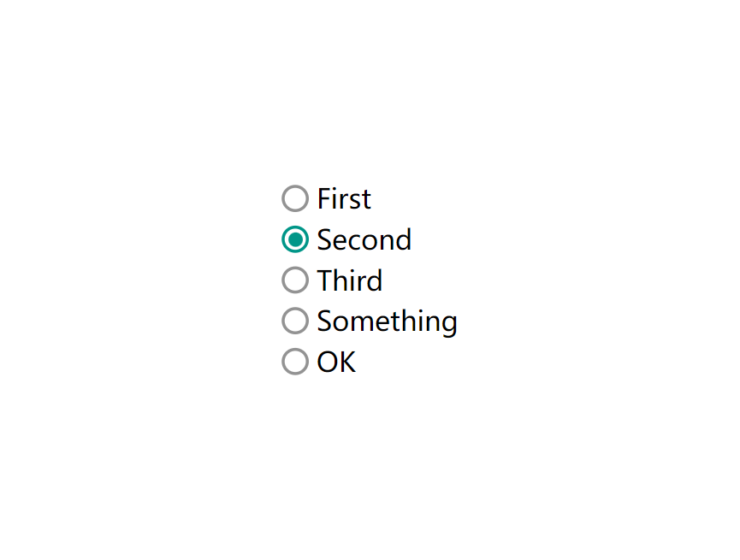The width and height of the screenshot is (740, 560).
Task: Pick the OK radio button
Action: pos(295,362)
